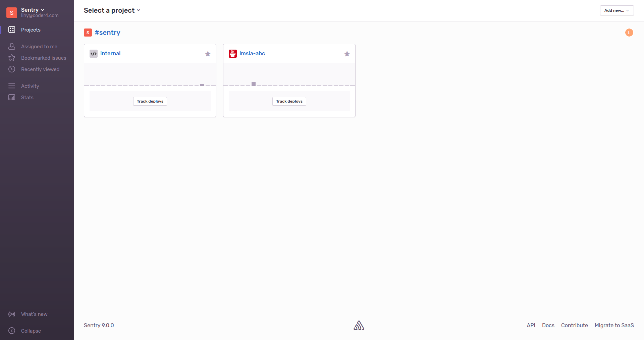Viewport: 644px width, 340px height.
Task: Open the lmsia-abc project title
Action: [252, 54]
